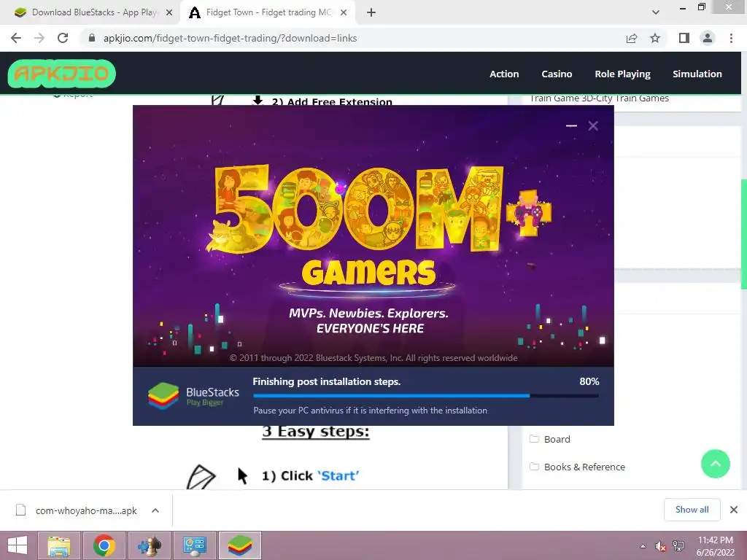Viewport: 747px width, 560px height.
Task: Open the taskbar clock and date
Action: 715,546
